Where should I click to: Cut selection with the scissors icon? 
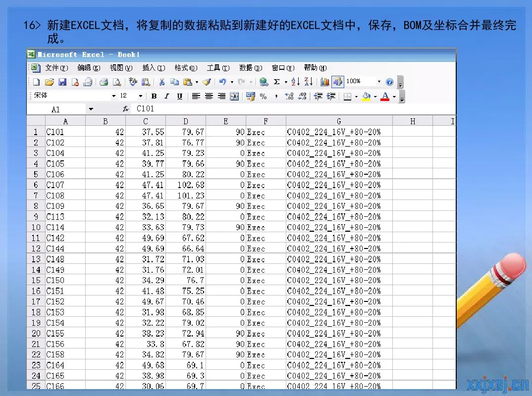[162, 82]
